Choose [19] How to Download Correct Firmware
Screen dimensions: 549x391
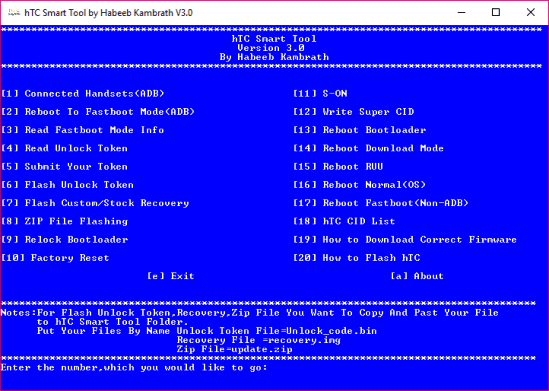click(405, 239)
